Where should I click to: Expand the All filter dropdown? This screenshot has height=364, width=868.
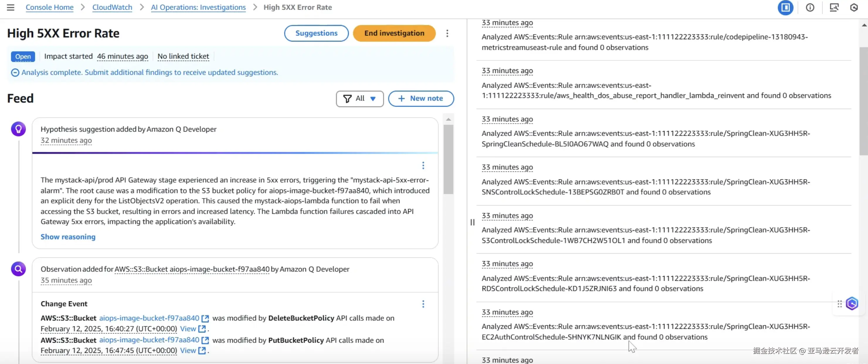pos(360,99)
